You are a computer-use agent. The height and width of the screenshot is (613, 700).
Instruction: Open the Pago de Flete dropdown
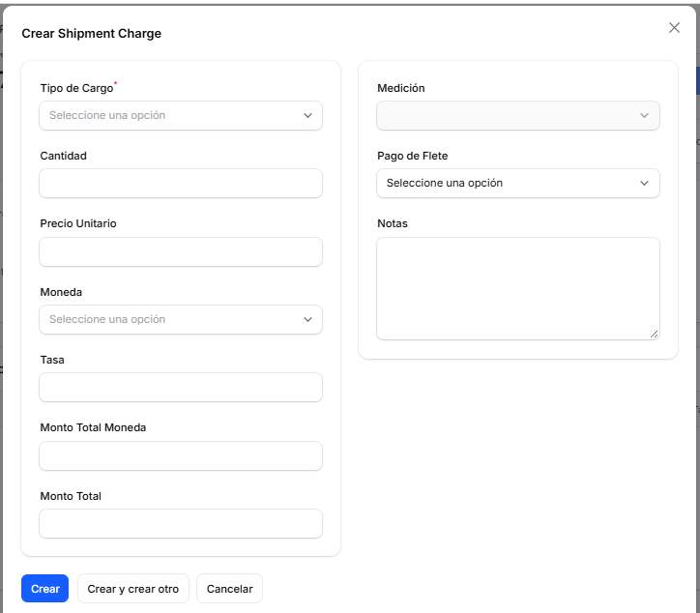[x=518, y=183]
